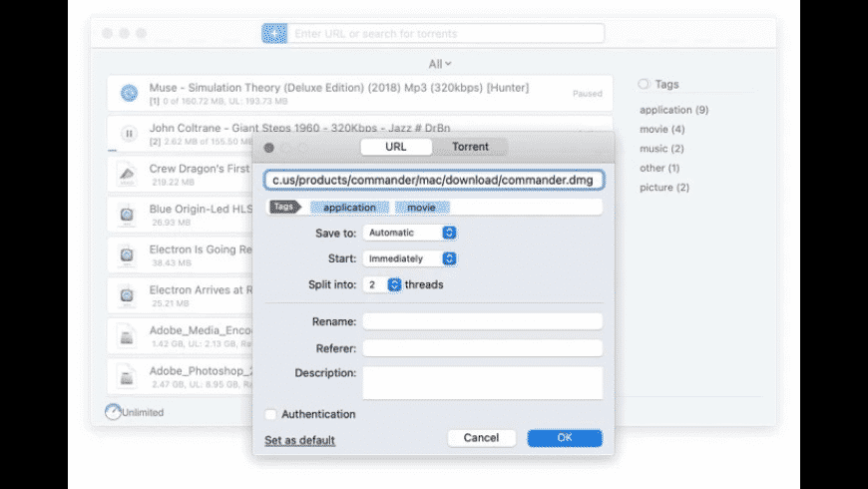Screen dimensions: 868x489
Task: Click the John Coltrane pause icon
Action: coord(129,134)
